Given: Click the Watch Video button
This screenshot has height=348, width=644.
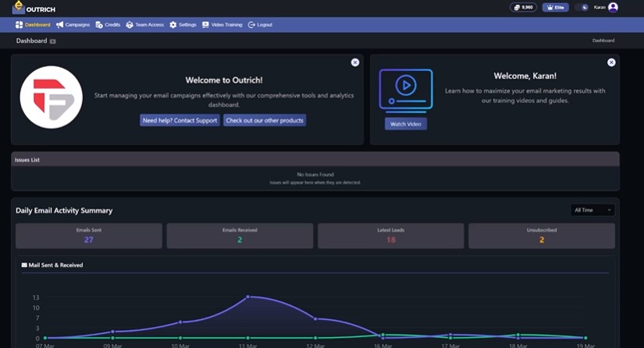Looking at the screenshot, I should (x=405, y=124).
